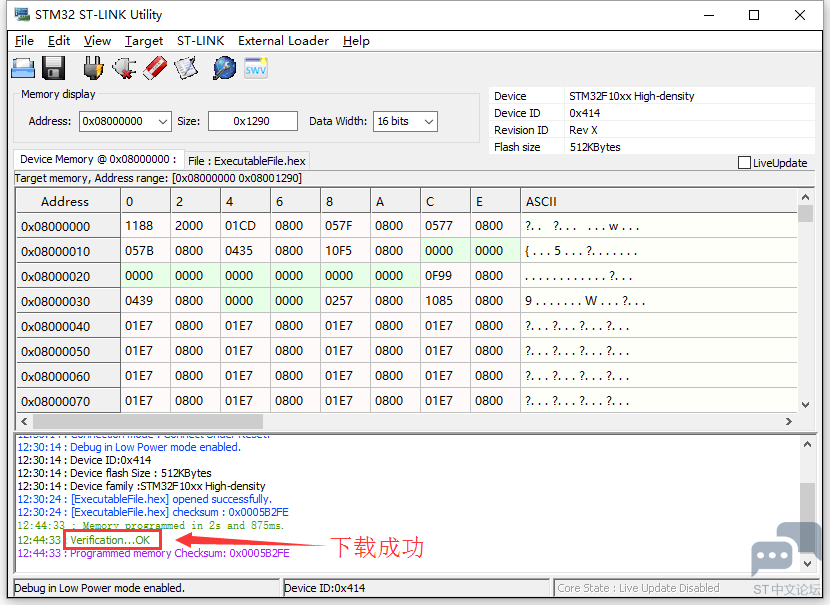Screen dimensions: 830x605
Task: Click memory cell value 2000
Action: (x=195, y=226)
